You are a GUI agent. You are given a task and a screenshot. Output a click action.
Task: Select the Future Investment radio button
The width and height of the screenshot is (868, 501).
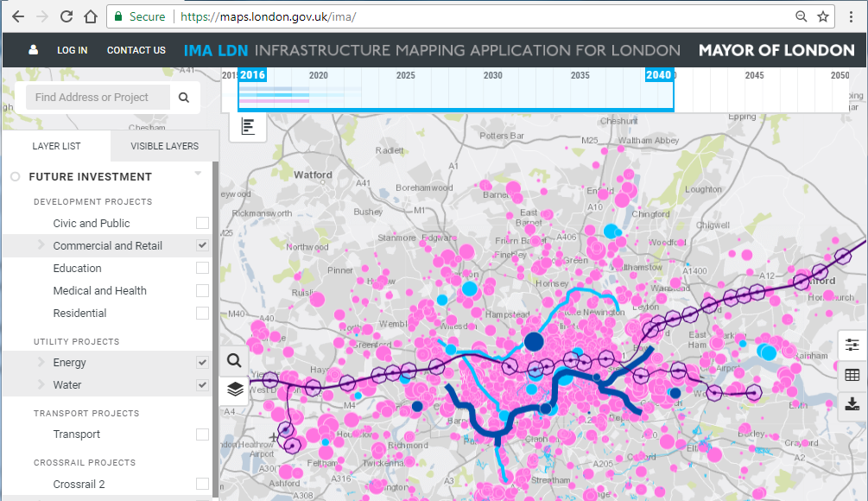pyautogui.click(x=15, y=176)
